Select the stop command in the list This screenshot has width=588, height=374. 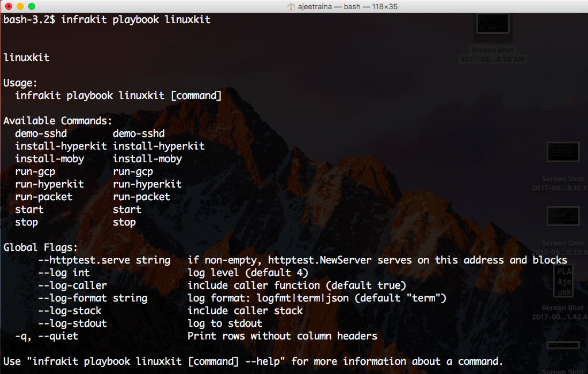click(26, 222)
